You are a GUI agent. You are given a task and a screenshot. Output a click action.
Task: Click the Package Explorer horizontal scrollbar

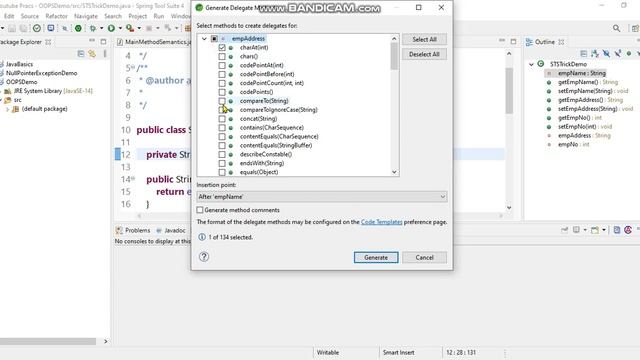coord(48,341)
